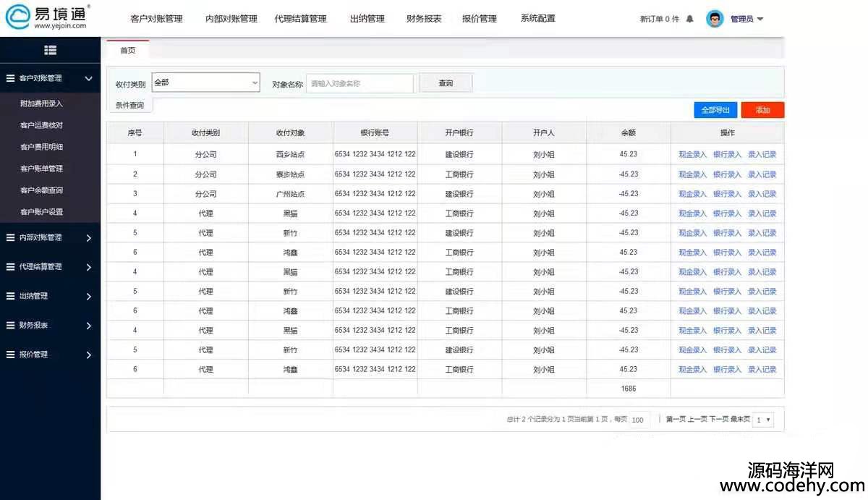Click 银行录入 for 西乡站点 row
This screenshot has width=868, height=500.
(727, 154)
